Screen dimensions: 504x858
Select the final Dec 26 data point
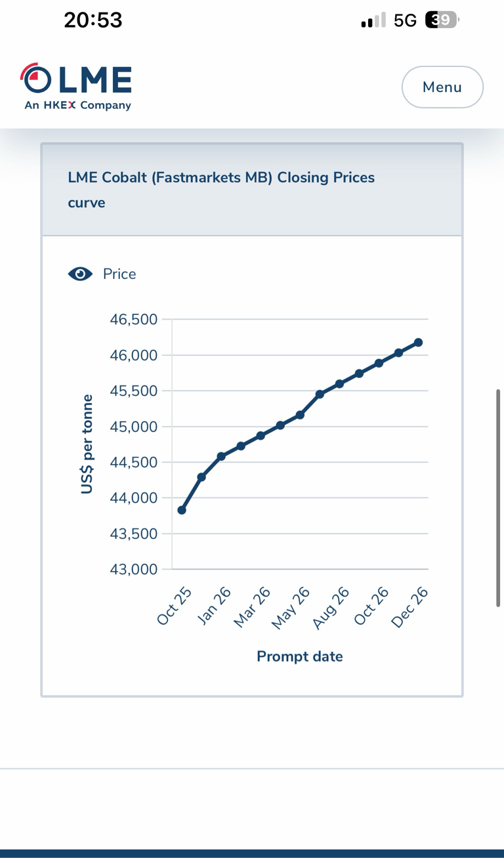click(x=418, y=343)
